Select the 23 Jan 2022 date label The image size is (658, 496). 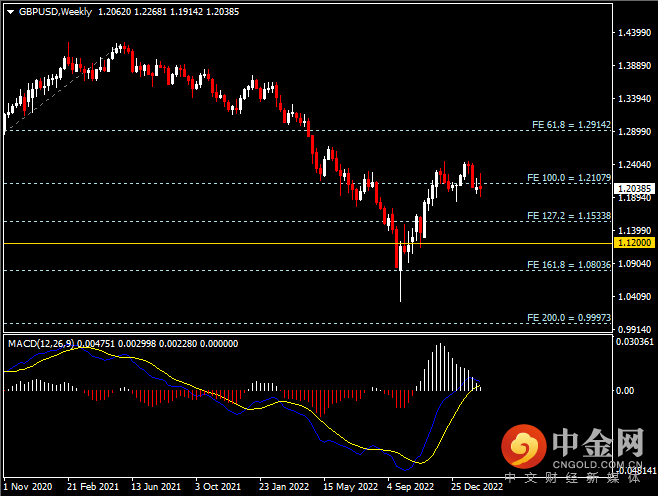pyautogui.click(x=283, y=487)
